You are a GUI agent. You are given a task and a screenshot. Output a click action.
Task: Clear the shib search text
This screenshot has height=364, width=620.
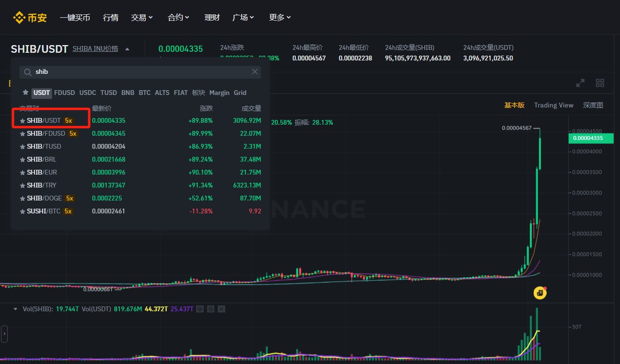tap(255, 72)
